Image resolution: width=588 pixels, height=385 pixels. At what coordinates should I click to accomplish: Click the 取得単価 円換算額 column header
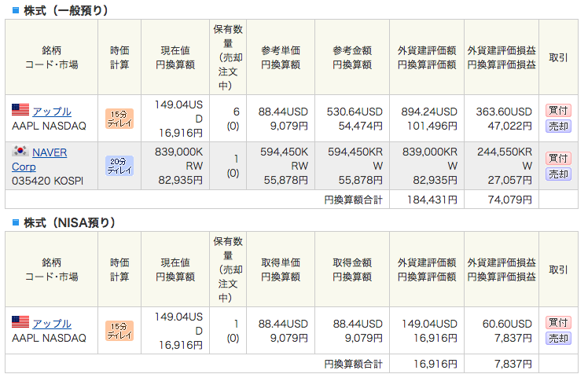coord(281,269)
